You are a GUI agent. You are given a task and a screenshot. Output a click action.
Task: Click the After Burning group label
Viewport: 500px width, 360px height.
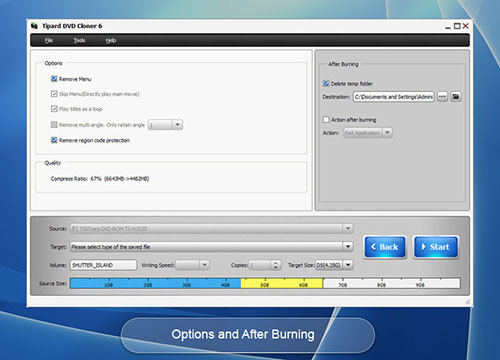coord(343,64)
